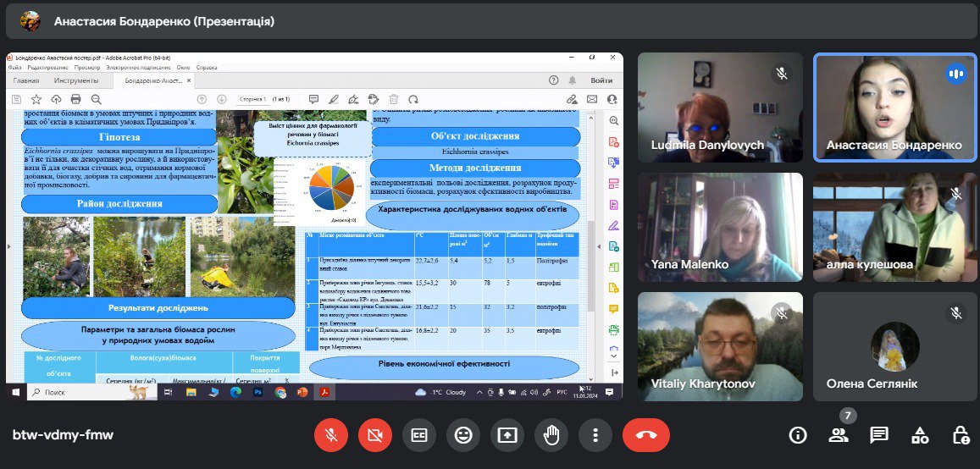This screenshot has height=469, width=980.
Task: Select Vitaliy Kharytonov video tile
Action: click(720, 346)
